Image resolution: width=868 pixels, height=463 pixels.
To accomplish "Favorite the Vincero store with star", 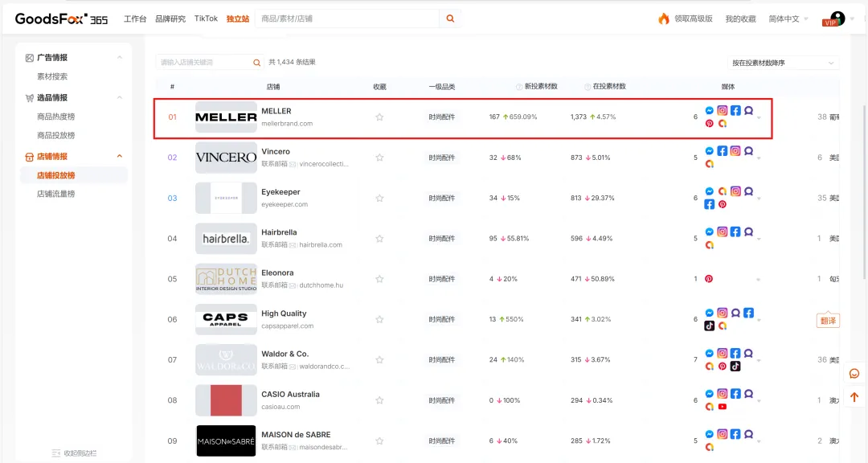I will point(379,158).
